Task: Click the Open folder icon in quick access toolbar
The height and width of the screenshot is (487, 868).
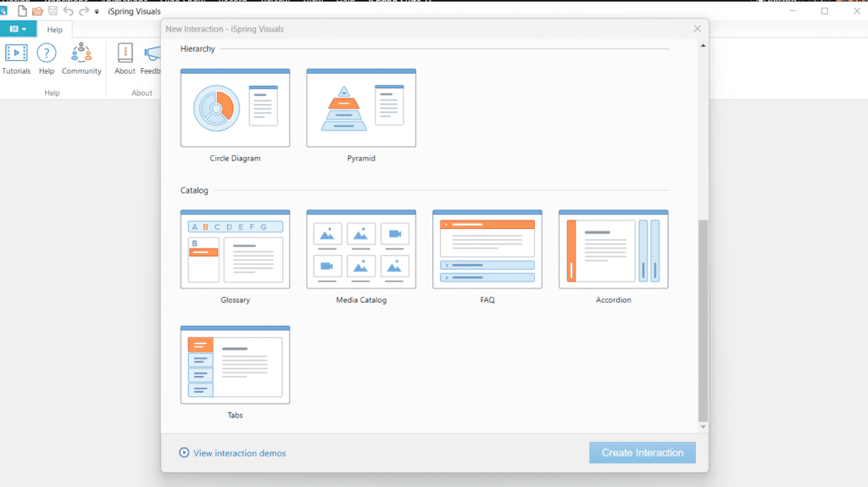Action: (37, 11)
